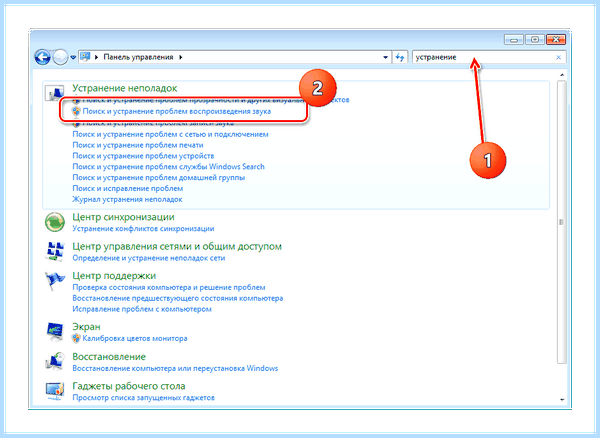This screenshot has height=438, width=600.
Task: Click the Панель управления breadcrumb
Action: point(138,57)
